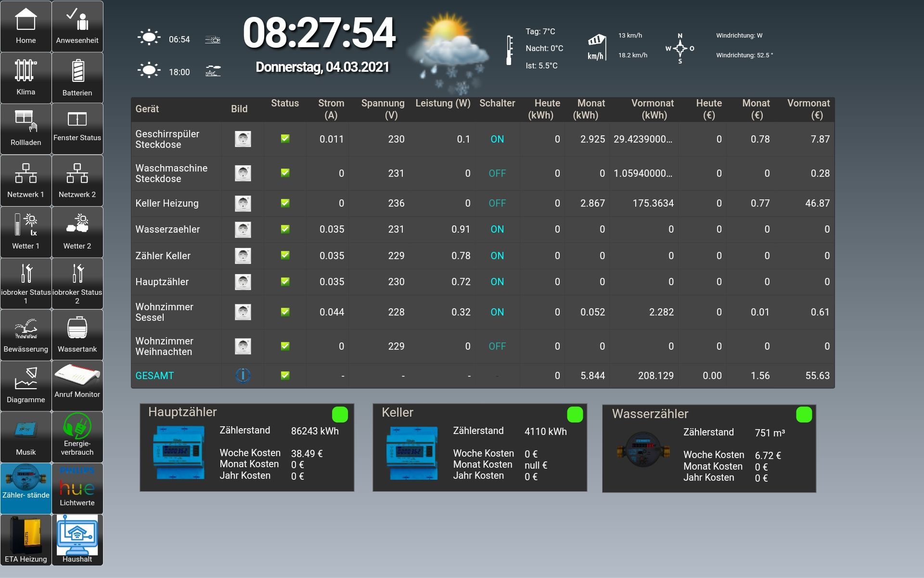This screenshot has width=924, height=578.
Task: Click the Leistung (W) column header
Action: click(443, 103)
